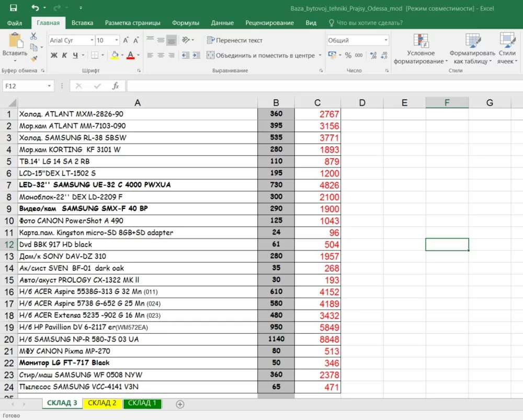The height and width of the screenshot is (420, 523).
Task: Click the Save icon in title bar
Action: 14,8
